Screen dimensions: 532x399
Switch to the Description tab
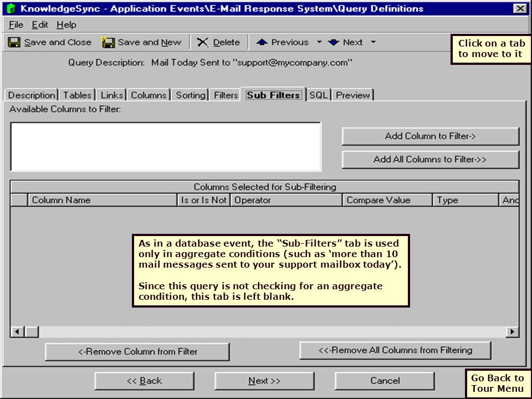(32, 95)
